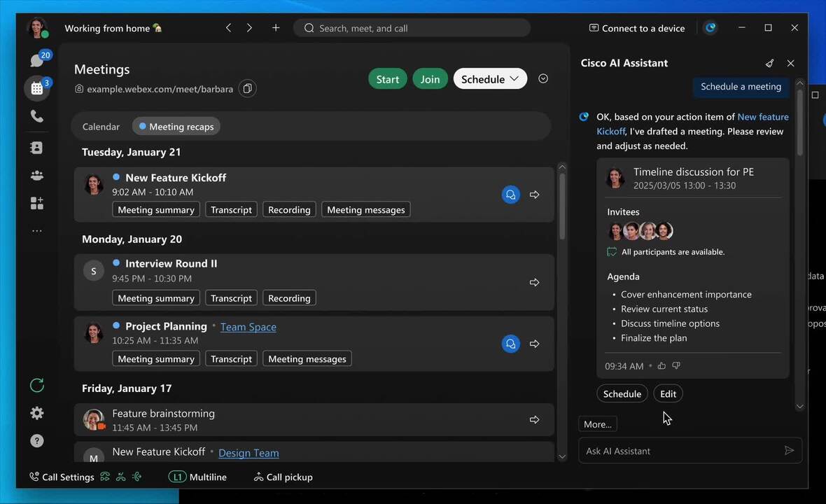Switch to the Meeting recaps tab
Viewport: 826px width, 504px height.
[x=176, y=127]
